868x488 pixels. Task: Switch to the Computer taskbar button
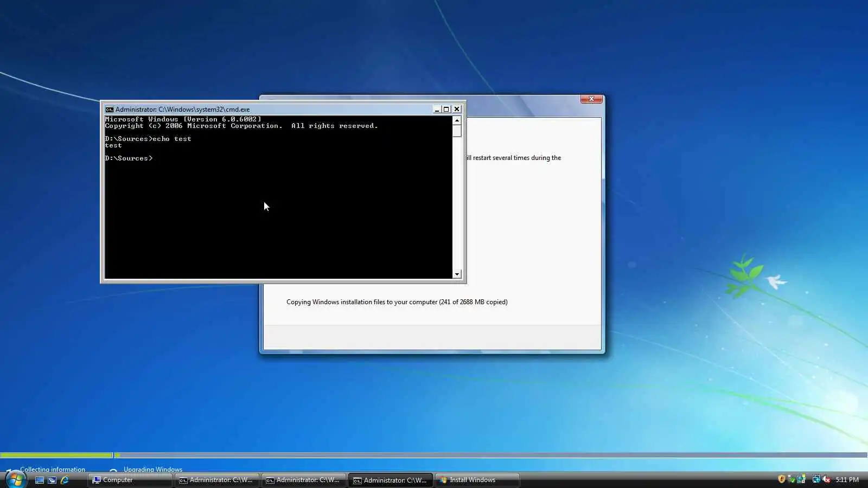click(130, 480)
